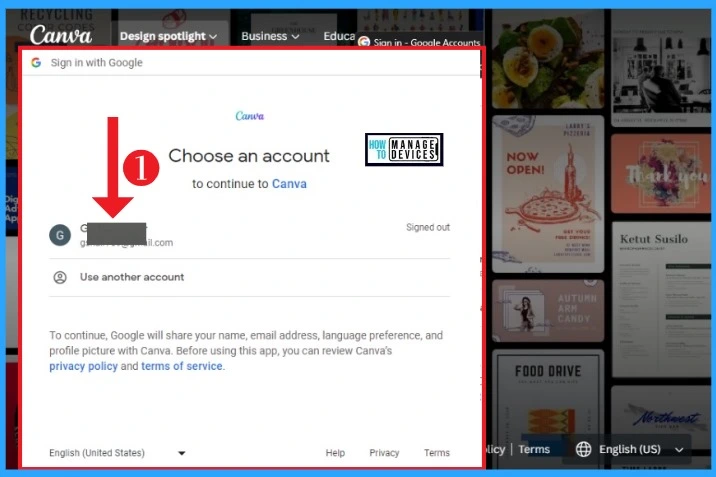Image resolution: width=716 pixels, height=477 pixels.
Task: Open the Autumn Arm Candy template thumbnail
Action: [548, 310]
